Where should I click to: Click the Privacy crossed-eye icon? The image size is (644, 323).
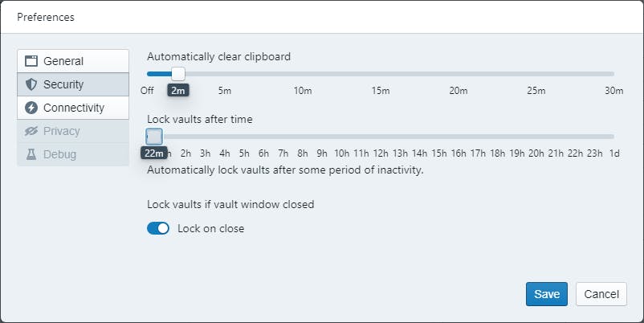[x=32, y=131]
